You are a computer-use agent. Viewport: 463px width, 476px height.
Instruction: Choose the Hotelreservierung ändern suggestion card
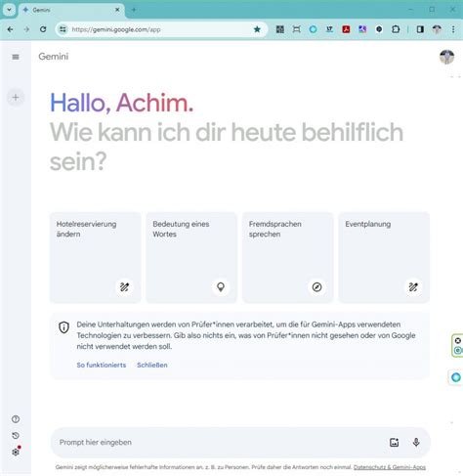point(95,257)
